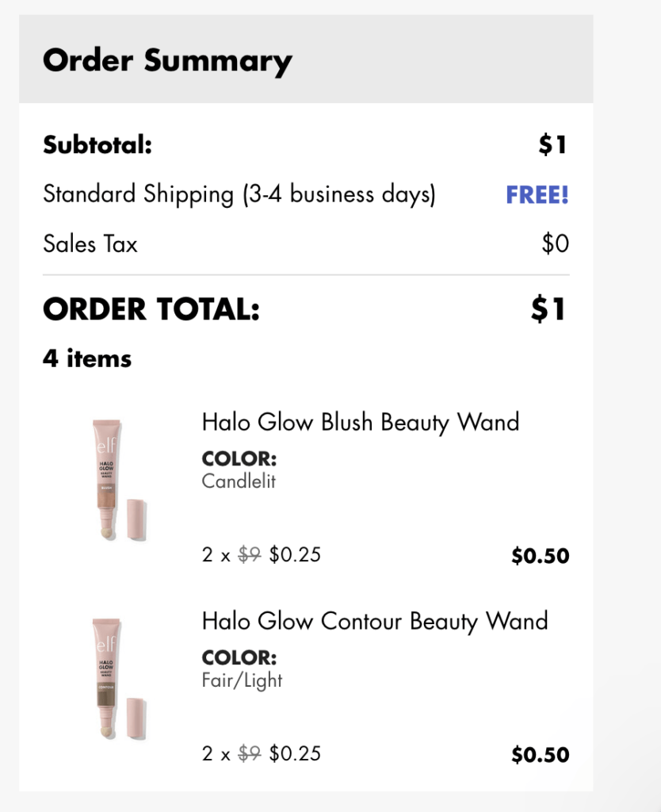
Task: Click Standard Shipping (3-4 business days) text
Action: click(239, 194)
